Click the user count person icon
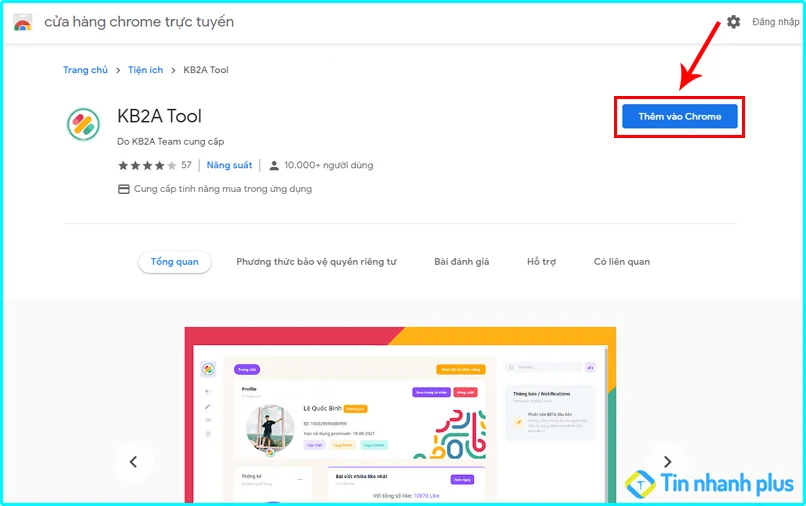Image resolution: width=806 pixels, height=506 pixels. coord(274,166)
